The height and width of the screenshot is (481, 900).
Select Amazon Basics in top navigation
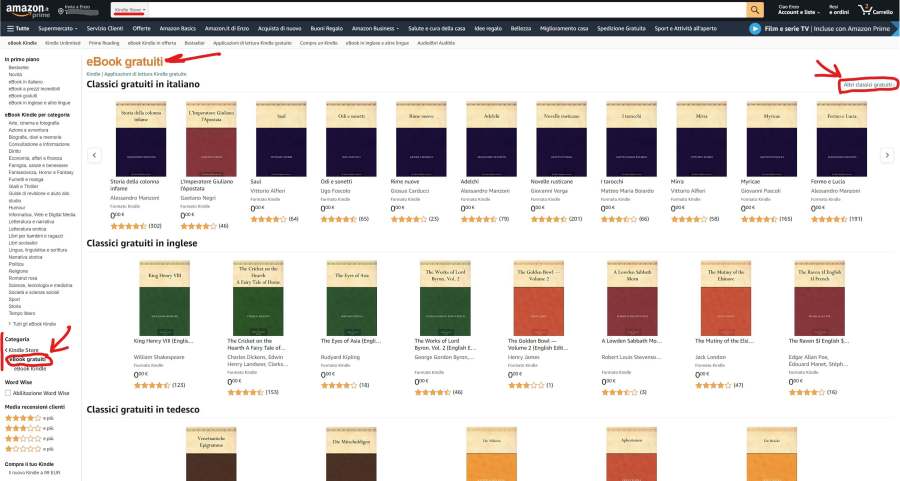(175, 29)
